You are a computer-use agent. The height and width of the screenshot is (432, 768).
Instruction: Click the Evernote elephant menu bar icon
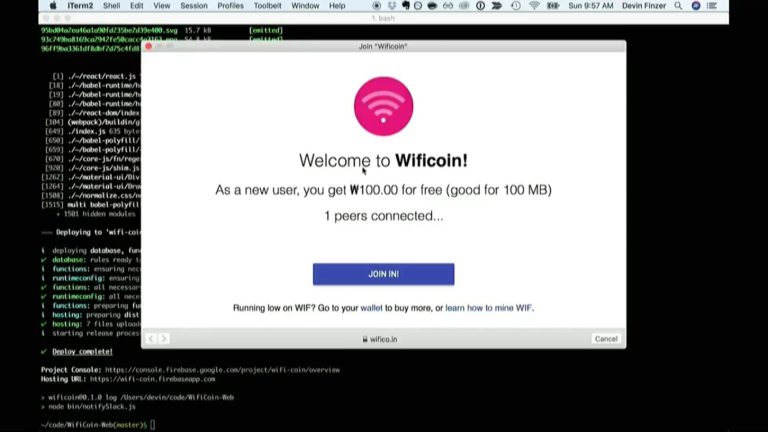click(x=406, y=6)
